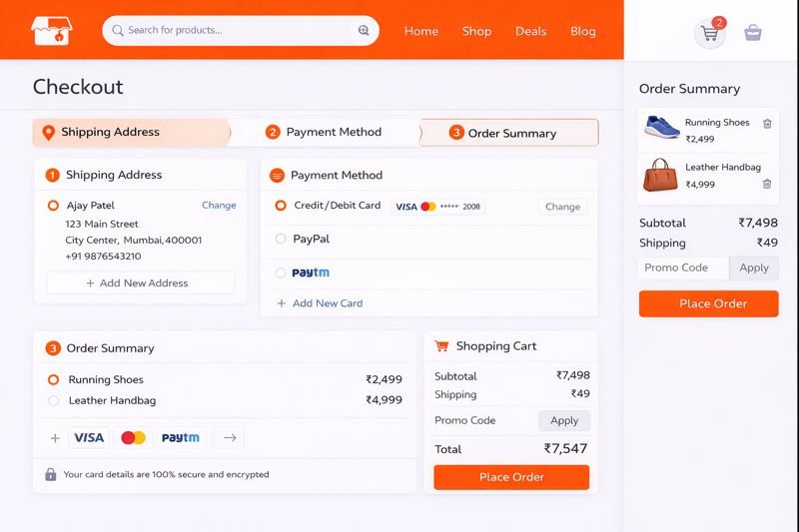Go to the Payment Method step
The width and height of the screenshot is (799, 532).
[324, 132]
